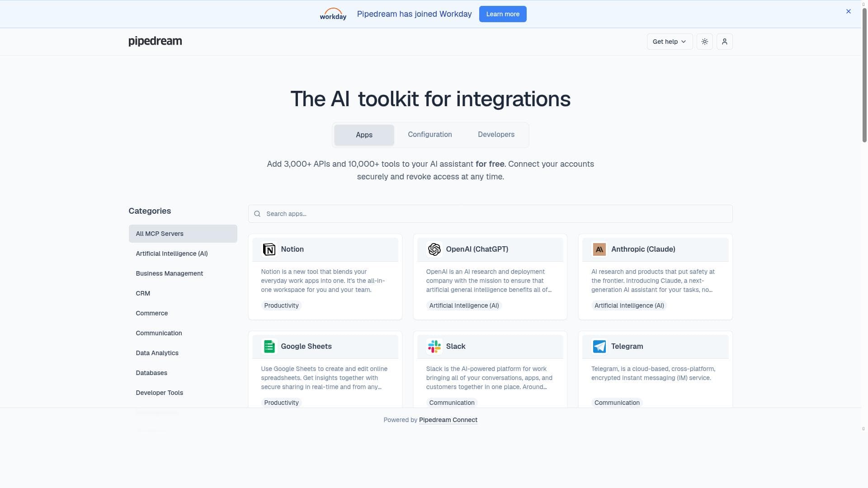The height and width of the screenshot is (488, 868).
Task: Click the Notion app icon
Action: [x=269, y=249]
